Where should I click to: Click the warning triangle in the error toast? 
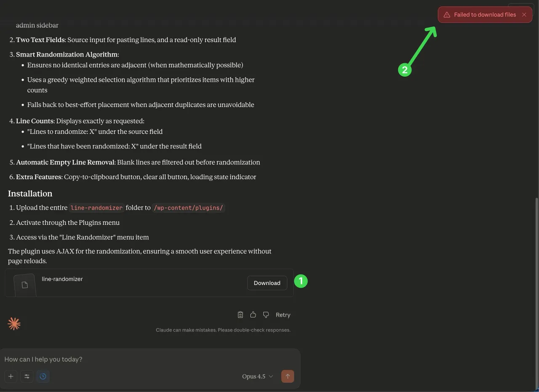point(447,15)
